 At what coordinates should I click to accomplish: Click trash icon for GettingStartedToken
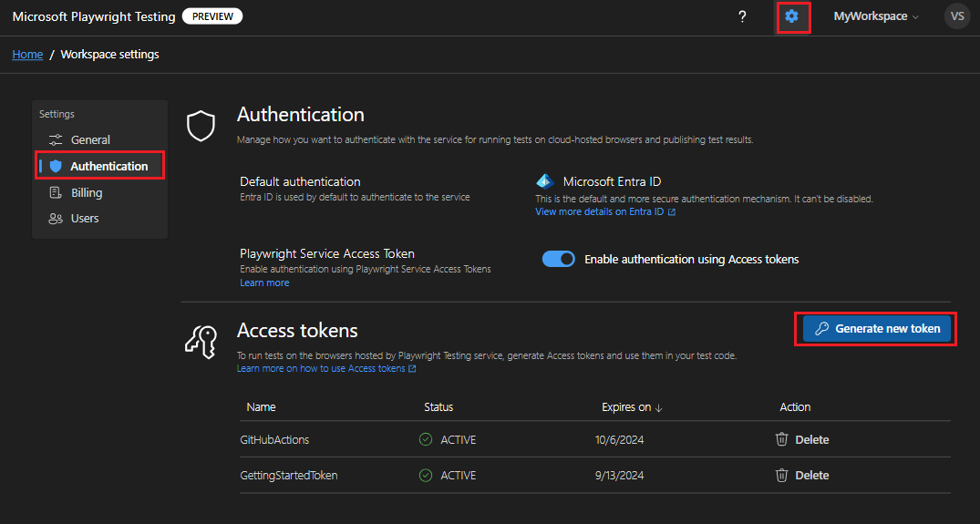tap(781, 475)
